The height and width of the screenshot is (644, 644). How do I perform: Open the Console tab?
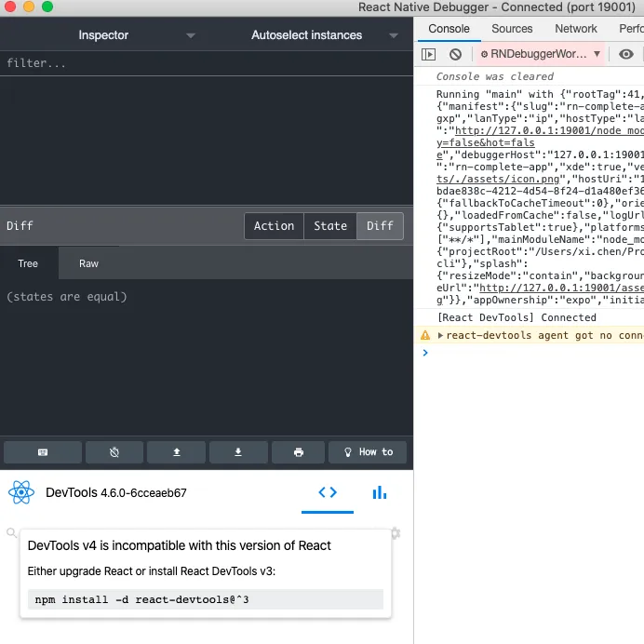coord(449,29)
